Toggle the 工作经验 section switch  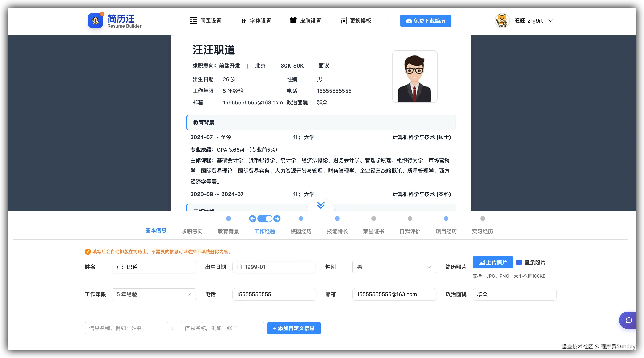(x=265, y=219)
